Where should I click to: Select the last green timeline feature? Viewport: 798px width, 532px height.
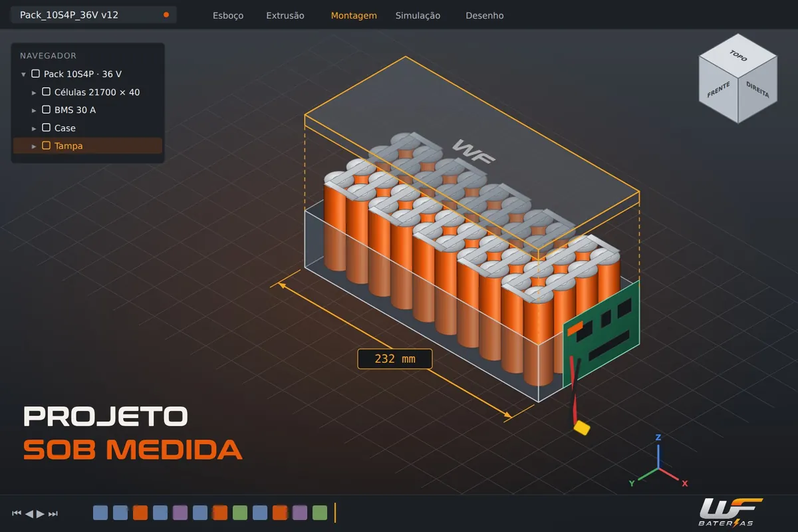click(320, 513)
